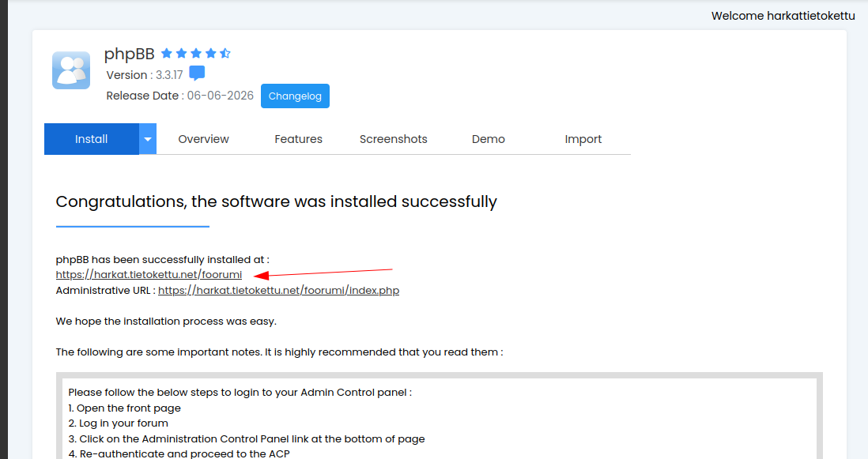The height and width of the screenshot is (459, 868).
Task: Expand the Install dropdown arrow
Action: pyautogui.click(x=148, y=139)
